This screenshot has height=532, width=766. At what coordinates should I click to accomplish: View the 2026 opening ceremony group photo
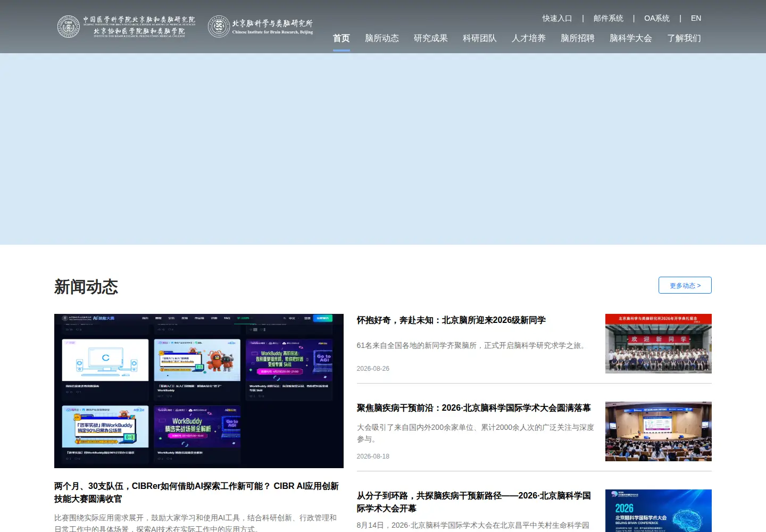click(659, 344)
